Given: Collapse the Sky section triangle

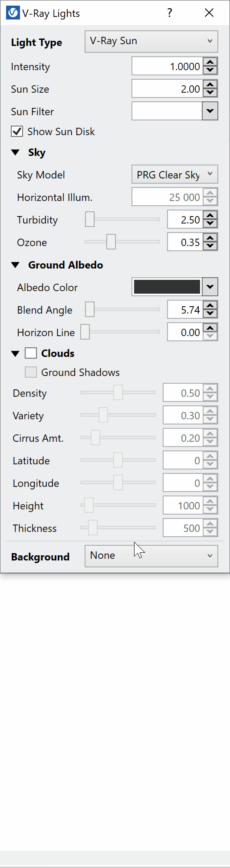Looking at the screenshot, I should tap(16, 152).
